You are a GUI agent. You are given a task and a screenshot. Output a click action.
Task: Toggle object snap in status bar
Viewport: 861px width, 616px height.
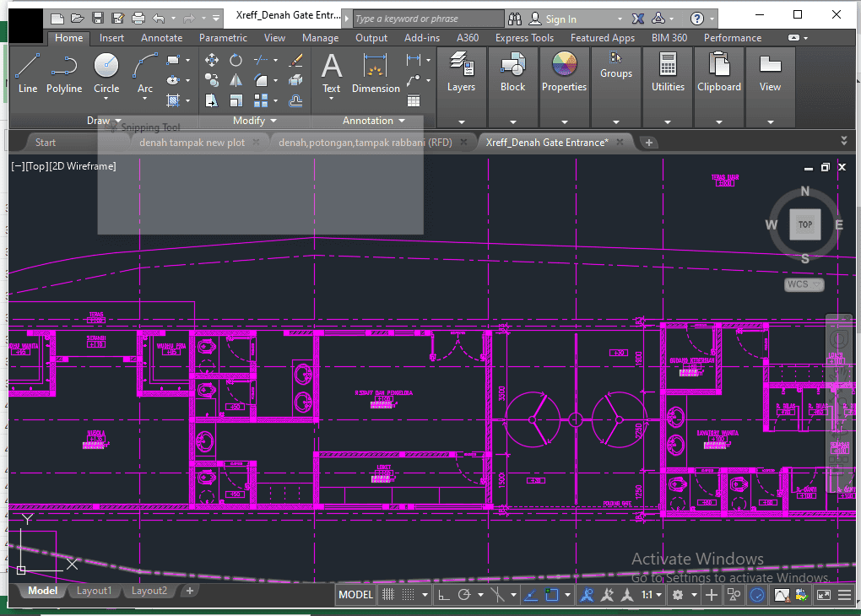pos(553,595)
